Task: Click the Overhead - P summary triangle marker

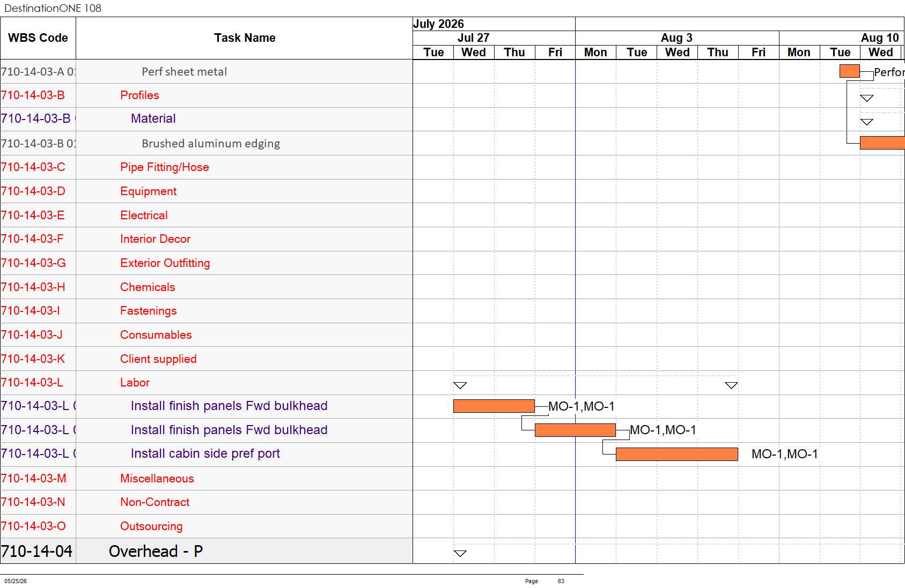Action: pyautogui.click(x=460, y=554)
